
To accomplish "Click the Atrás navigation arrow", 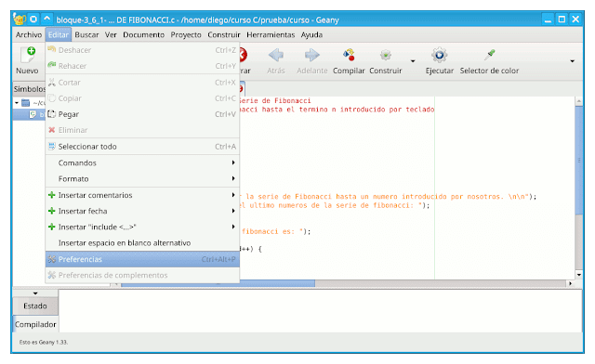I will coord(276,56).
